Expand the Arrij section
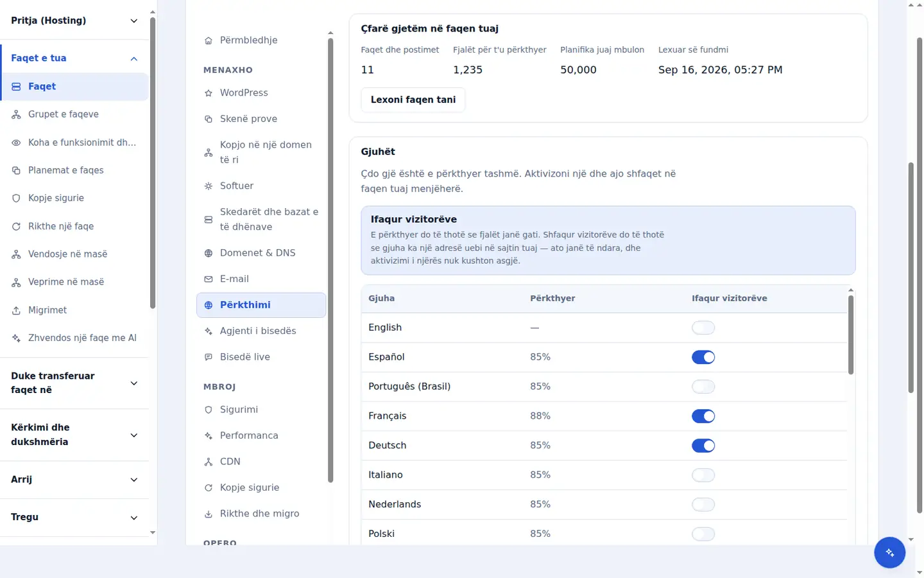The height and width of the screenshot is (578, 924). click(x=74, y=480)
